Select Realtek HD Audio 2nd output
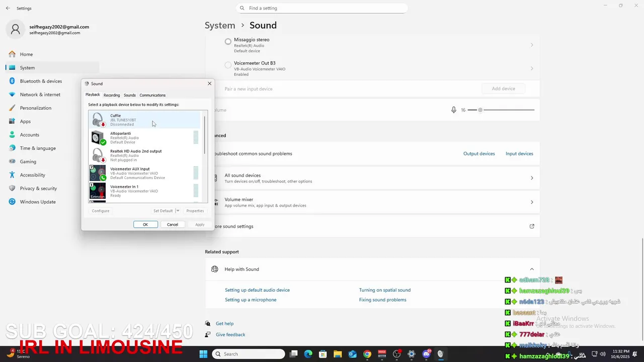This screenshot has height=362, width=644. click(x=145, y=155)
